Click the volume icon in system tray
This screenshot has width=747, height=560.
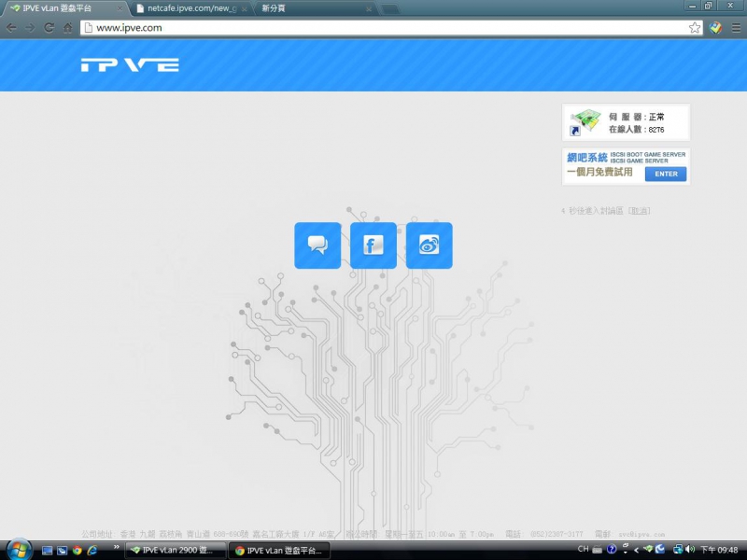pyautogui.click(x=689, y=550)
